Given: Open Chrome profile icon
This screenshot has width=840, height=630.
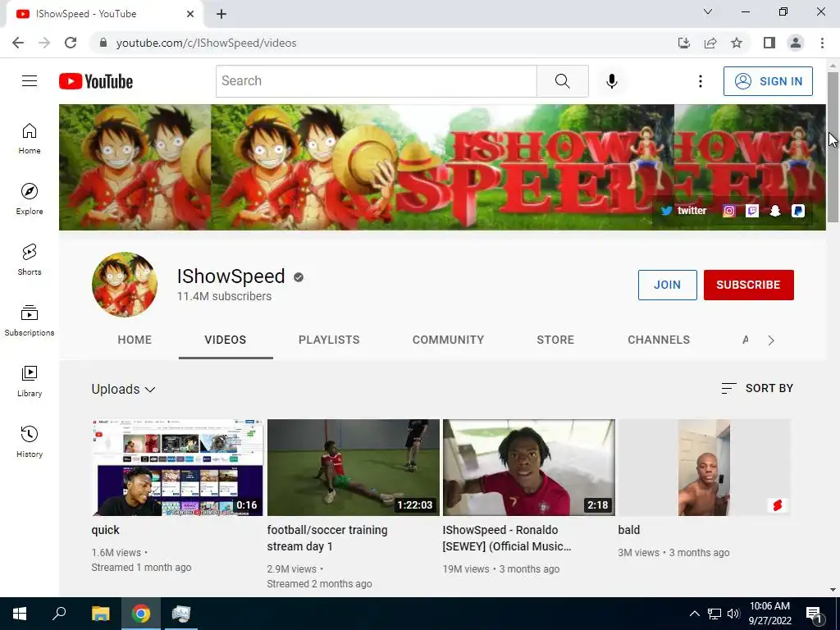Looking at the screenshot, I should tap(796, 43).
